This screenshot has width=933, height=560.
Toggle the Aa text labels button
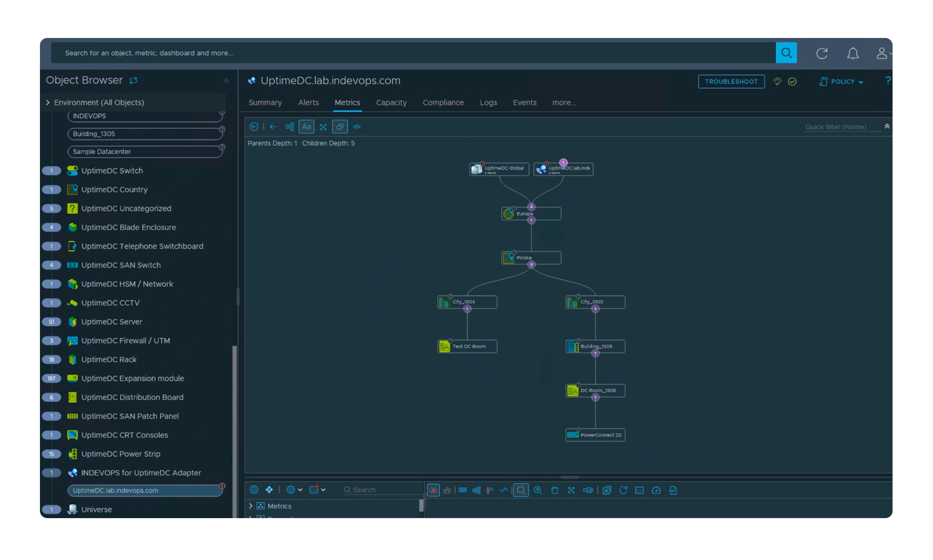(x=306, y=127)
